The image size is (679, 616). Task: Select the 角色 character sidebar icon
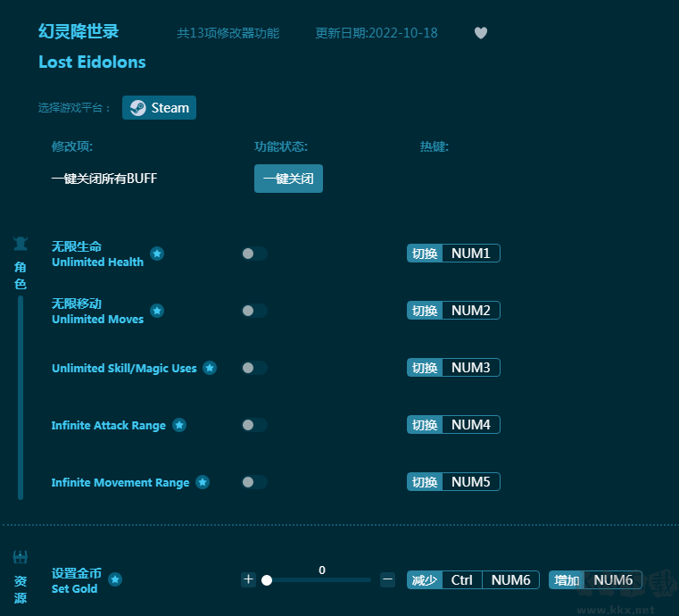click(20, 244)
